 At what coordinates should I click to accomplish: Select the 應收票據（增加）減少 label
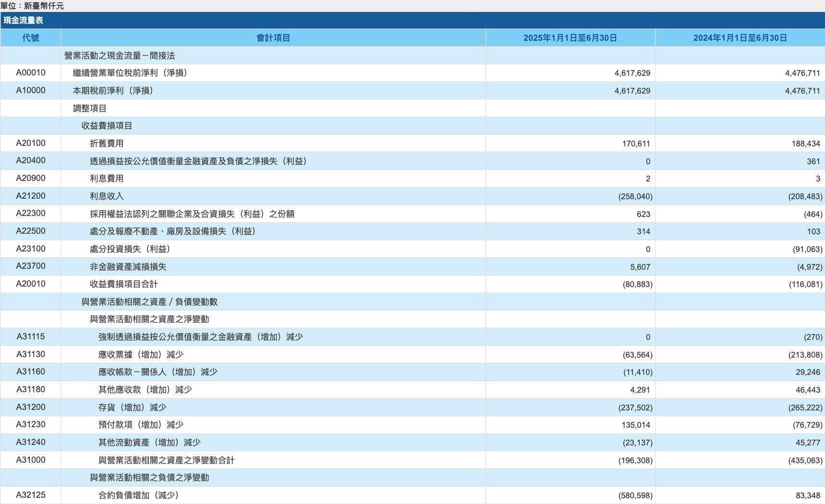tap(141, 354)
